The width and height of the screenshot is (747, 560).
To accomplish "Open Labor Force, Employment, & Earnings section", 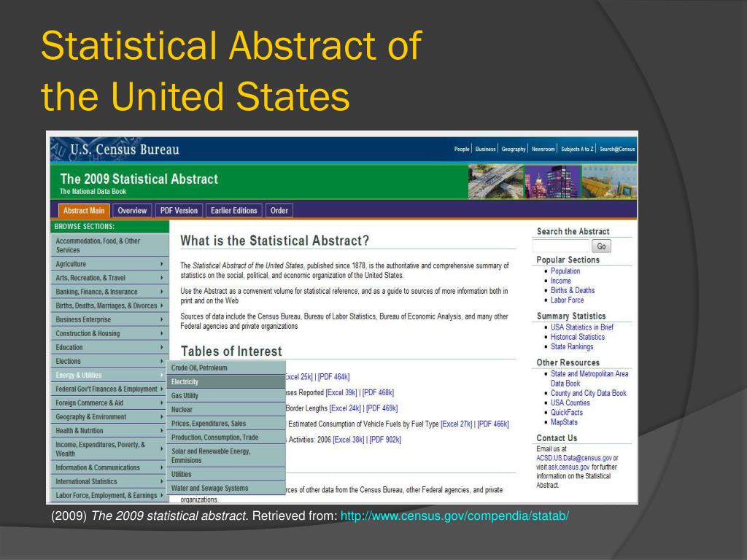I will point(109,495).
